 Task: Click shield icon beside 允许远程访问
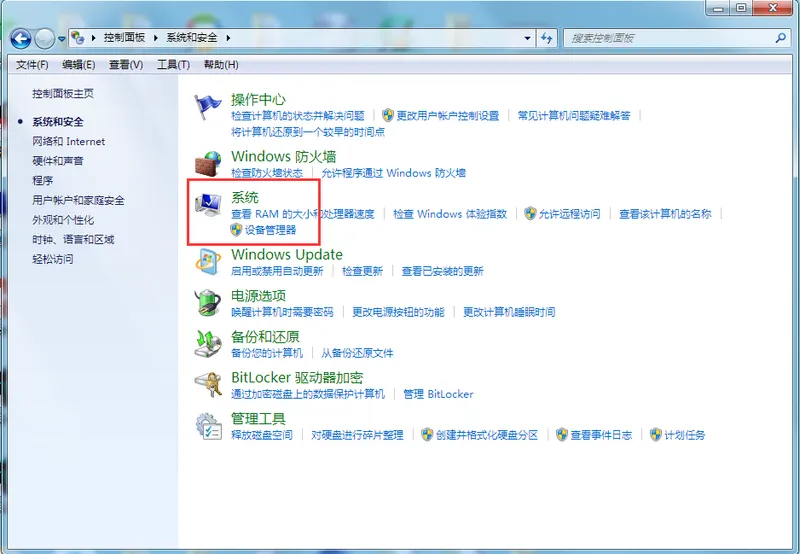click(531, 213)
